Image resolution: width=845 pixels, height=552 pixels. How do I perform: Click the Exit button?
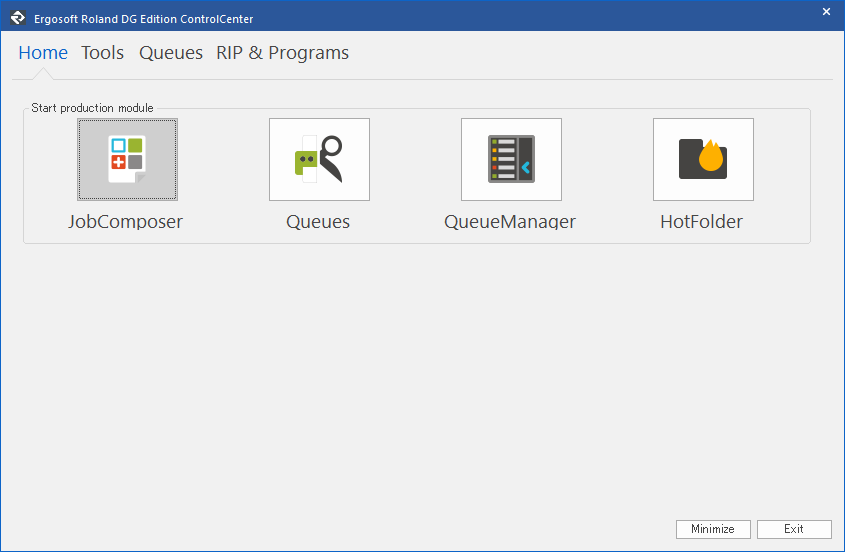[794, 529]
